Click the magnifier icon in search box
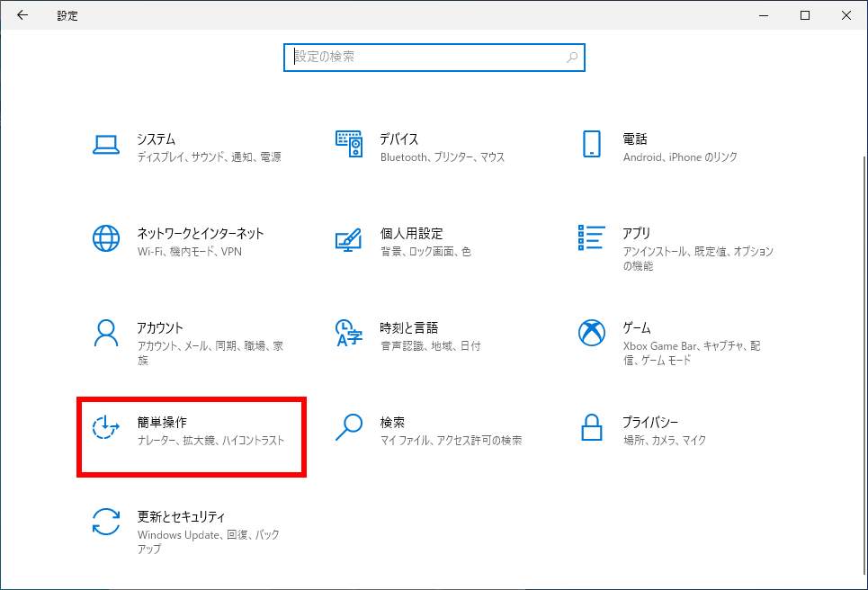This screenshot has width=868, height=590. (x=572, y=57)
